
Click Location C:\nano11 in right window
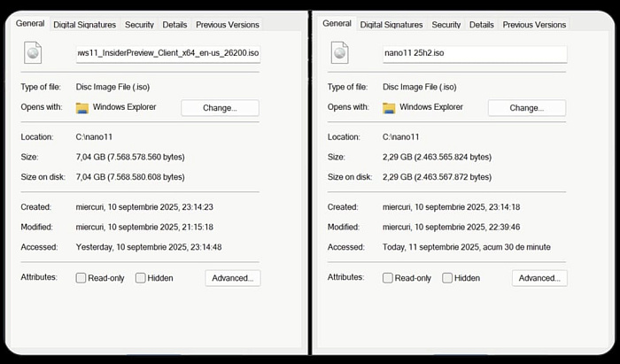tap(401, 137)
